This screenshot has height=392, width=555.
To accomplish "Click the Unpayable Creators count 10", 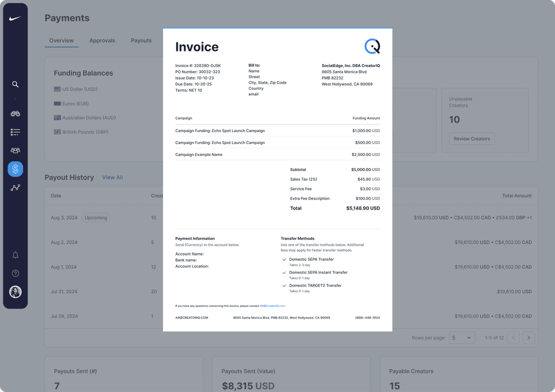I will [455, 120].
